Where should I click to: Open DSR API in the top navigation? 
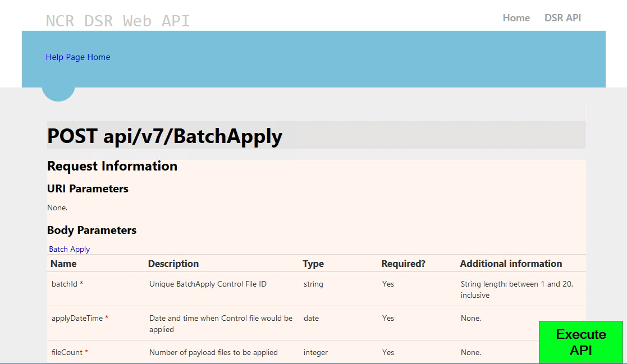click(x=562, y=18)
